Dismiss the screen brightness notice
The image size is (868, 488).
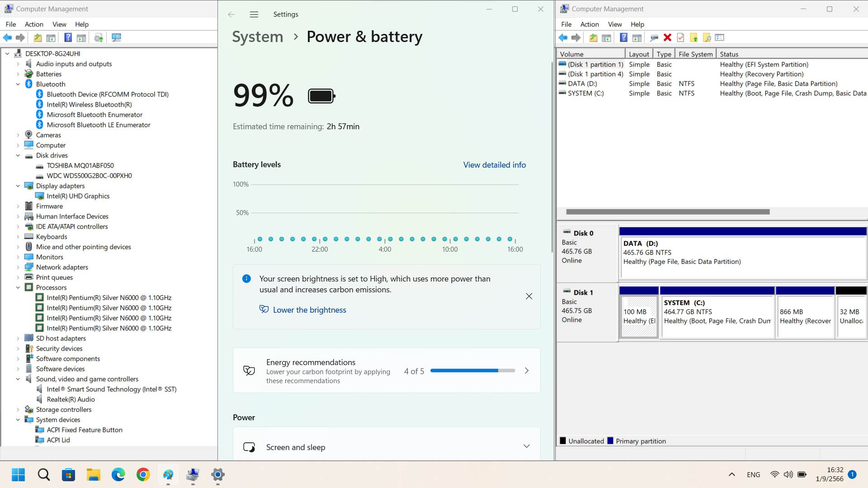529,296
